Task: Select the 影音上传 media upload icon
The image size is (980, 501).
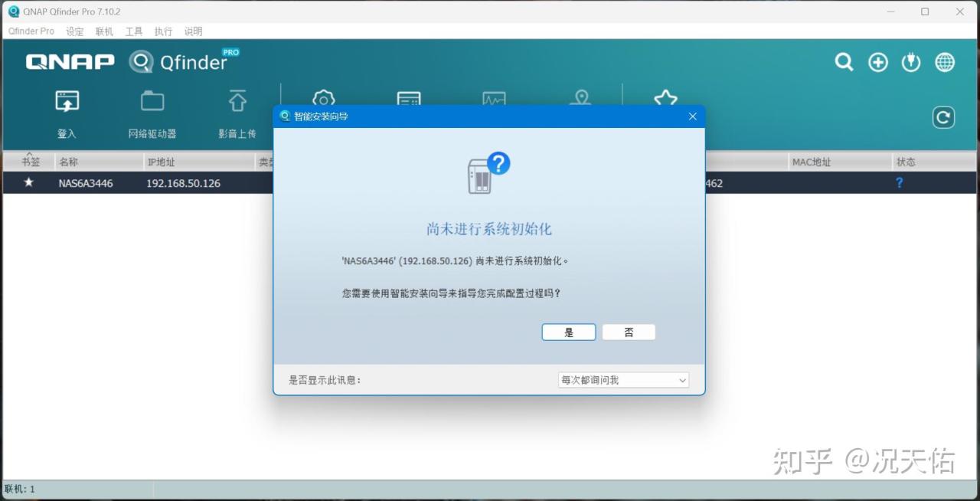Action: [x=237, y=101]
